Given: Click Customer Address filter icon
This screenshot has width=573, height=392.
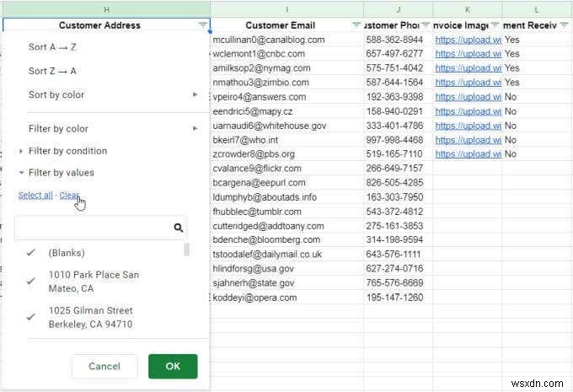Looking at the screenshot, I should (203, 25).
